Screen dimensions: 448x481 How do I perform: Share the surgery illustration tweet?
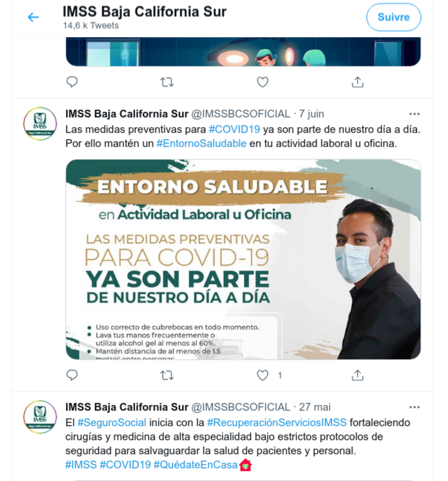pos(357,82)
